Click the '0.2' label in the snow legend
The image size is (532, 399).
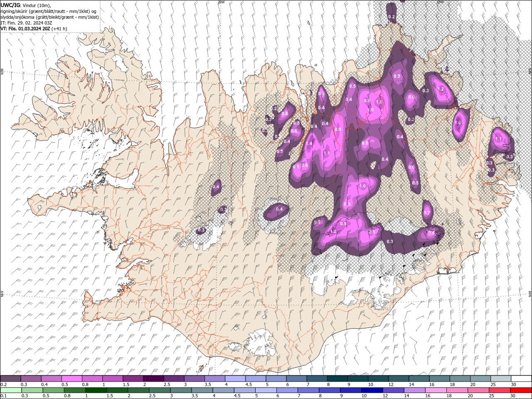pyautogui.click(x=3, y=384)
